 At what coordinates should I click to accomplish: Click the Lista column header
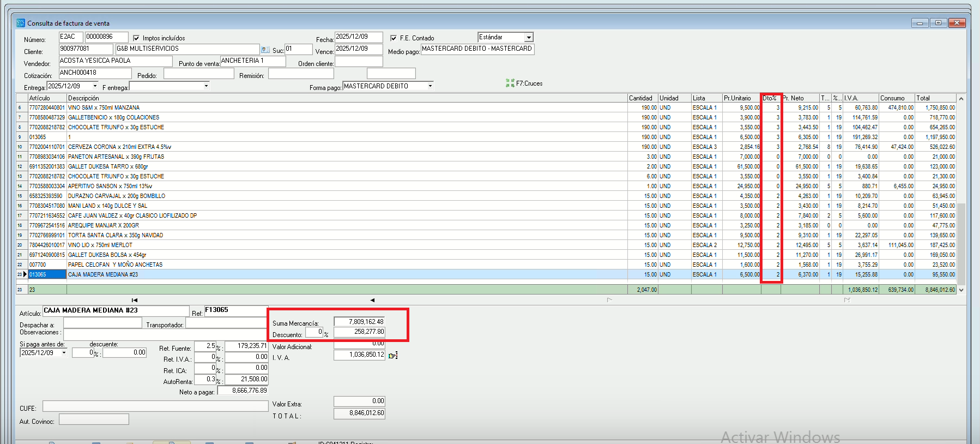(x=707, y=98)
